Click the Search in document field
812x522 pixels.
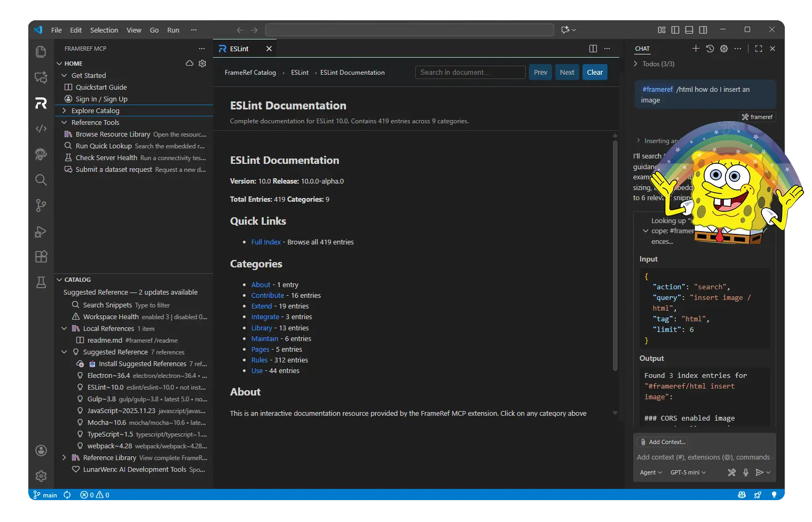(x=470, y=72)
